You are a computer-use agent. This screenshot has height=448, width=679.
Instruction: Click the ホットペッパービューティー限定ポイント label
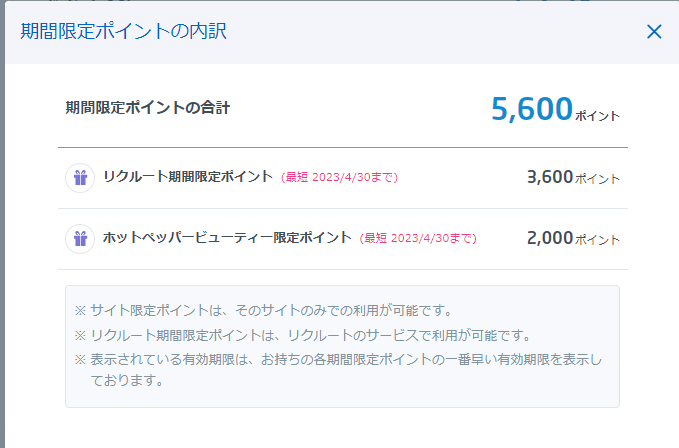pos(227,237)
